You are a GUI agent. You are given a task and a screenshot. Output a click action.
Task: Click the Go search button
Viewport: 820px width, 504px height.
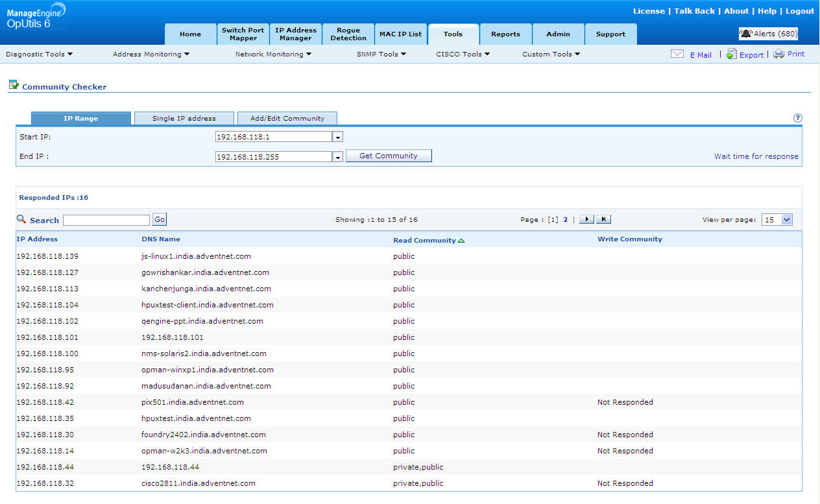tap(160, 220)
